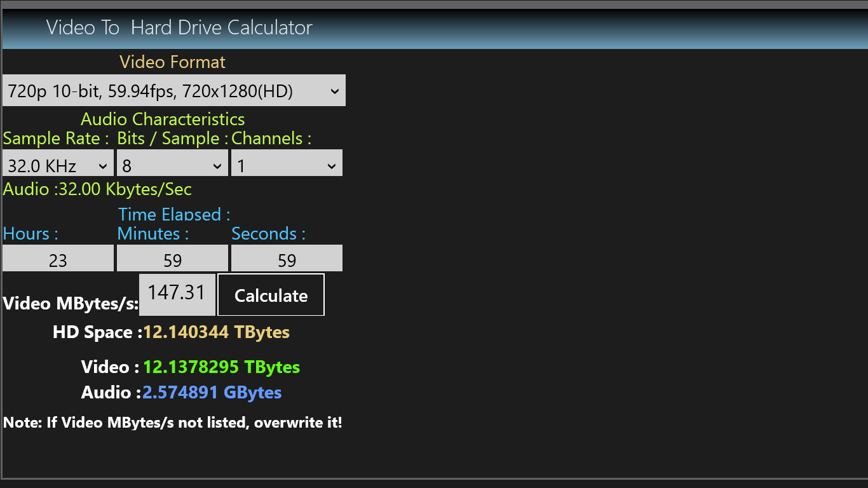Focus the Hours input field

[x=58, y=259]
